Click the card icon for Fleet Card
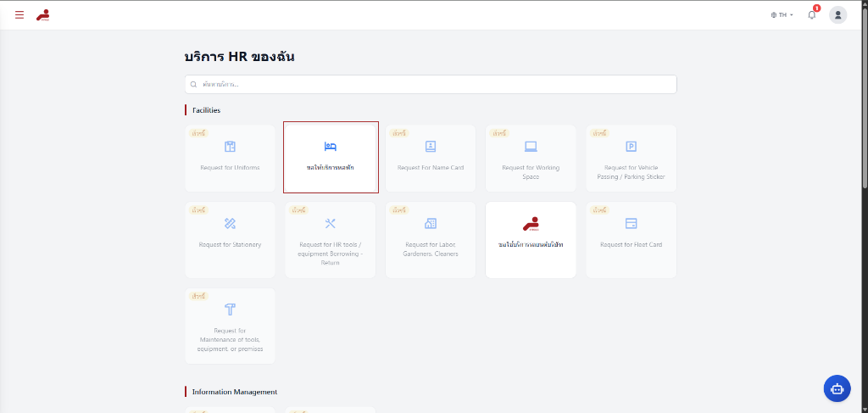 (631, 223)
